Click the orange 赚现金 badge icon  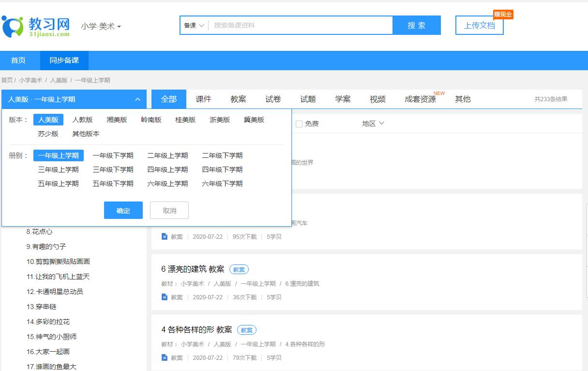click(503, 14)
